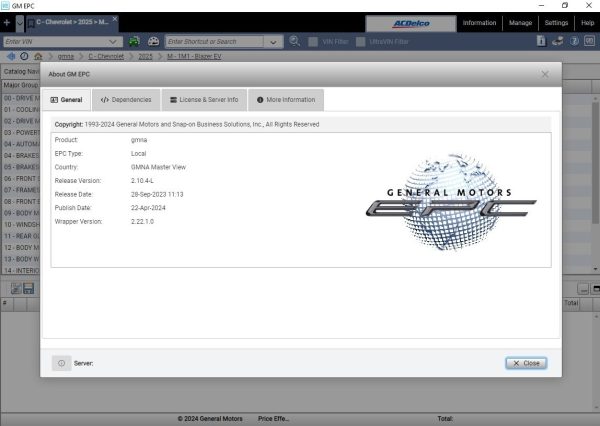
Task: Open the Help menu
Action: pos(587,23)
